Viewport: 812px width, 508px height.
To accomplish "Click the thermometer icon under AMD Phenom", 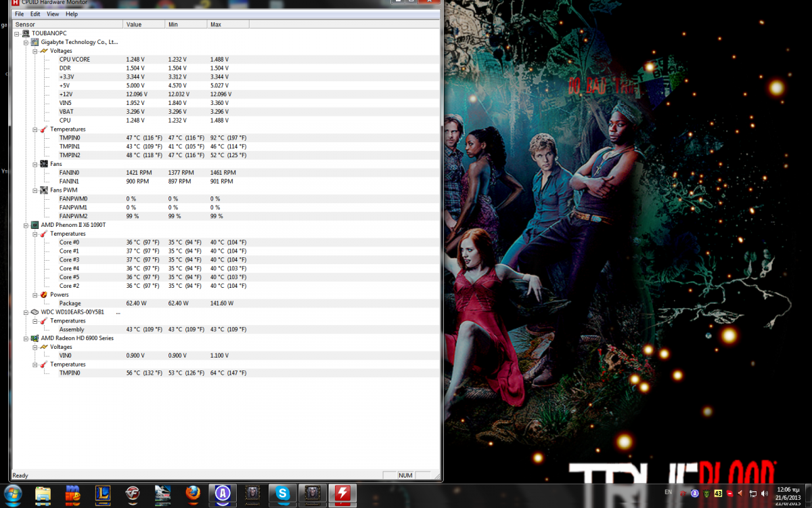I will click(44, 234).
